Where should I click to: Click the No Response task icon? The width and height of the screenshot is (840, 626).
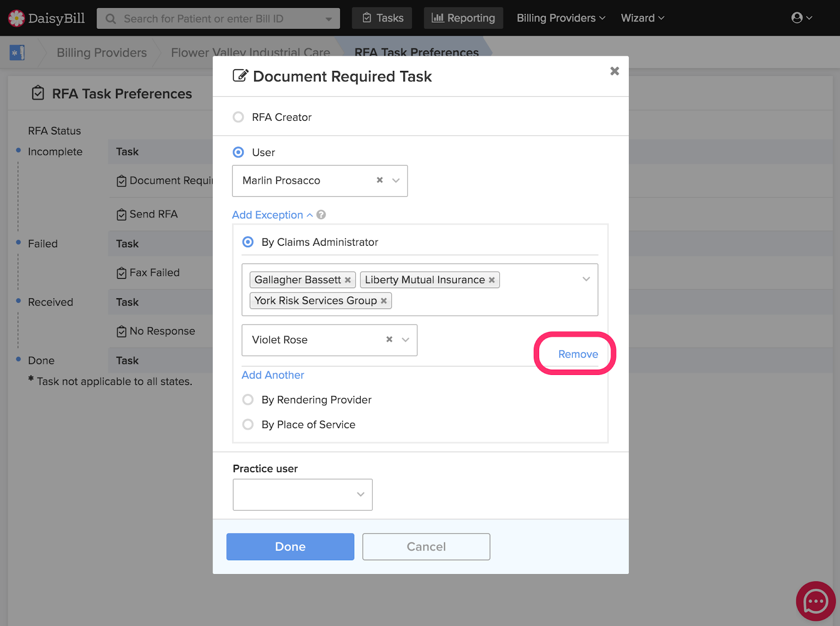121,331
